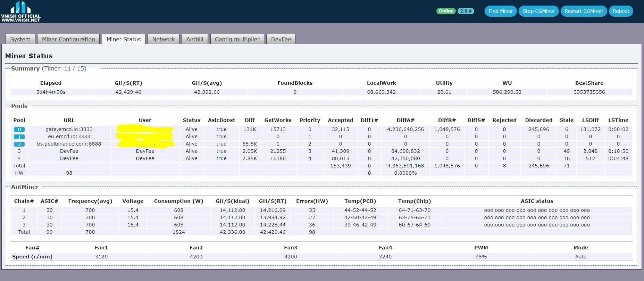Go to the Anthill tab
This screenshot has width=644, height=281.
click(x=195, y=39)
